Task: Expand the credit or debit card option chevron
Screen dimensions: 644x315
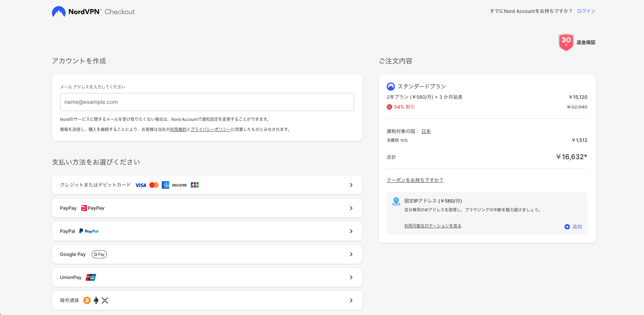Action: (x=351, y=185)
